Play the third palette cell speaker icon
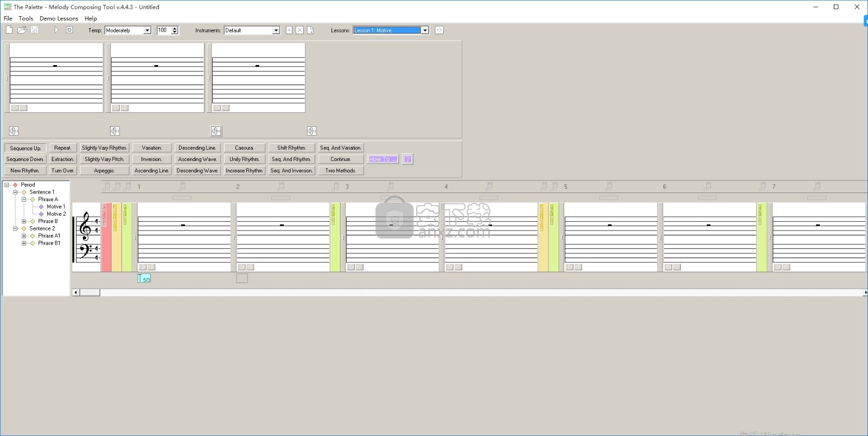868x436 pixels. click(216, 131)
